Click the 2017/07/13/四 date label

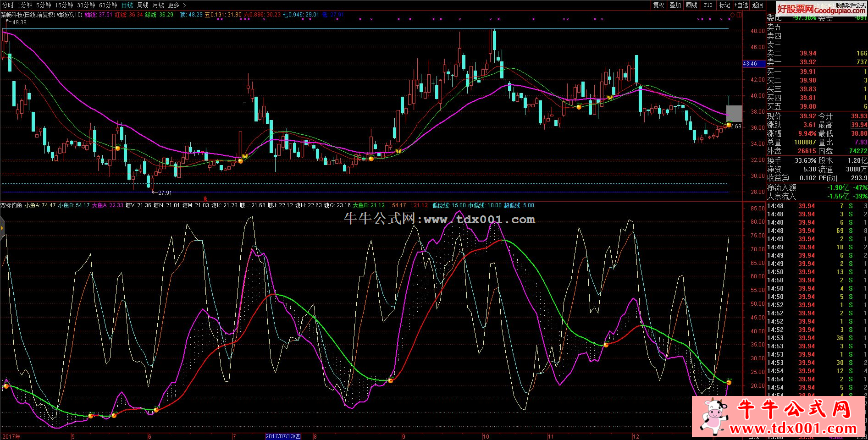pos(283,436)
